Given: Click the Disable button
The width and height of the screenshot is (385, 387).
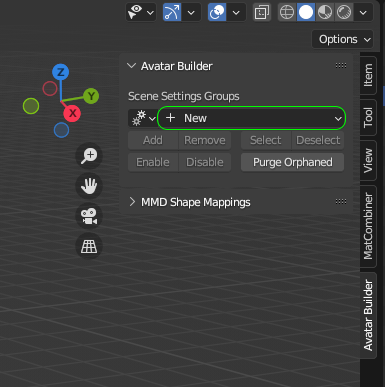Looking at the screenshot, I should [x=205, y=162].
